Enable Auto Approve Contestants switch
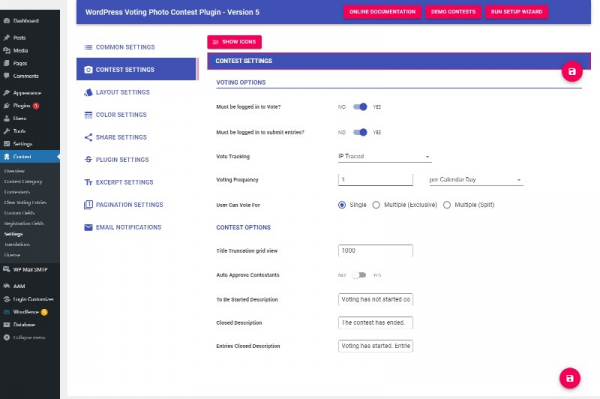 (x=359, y=275)
